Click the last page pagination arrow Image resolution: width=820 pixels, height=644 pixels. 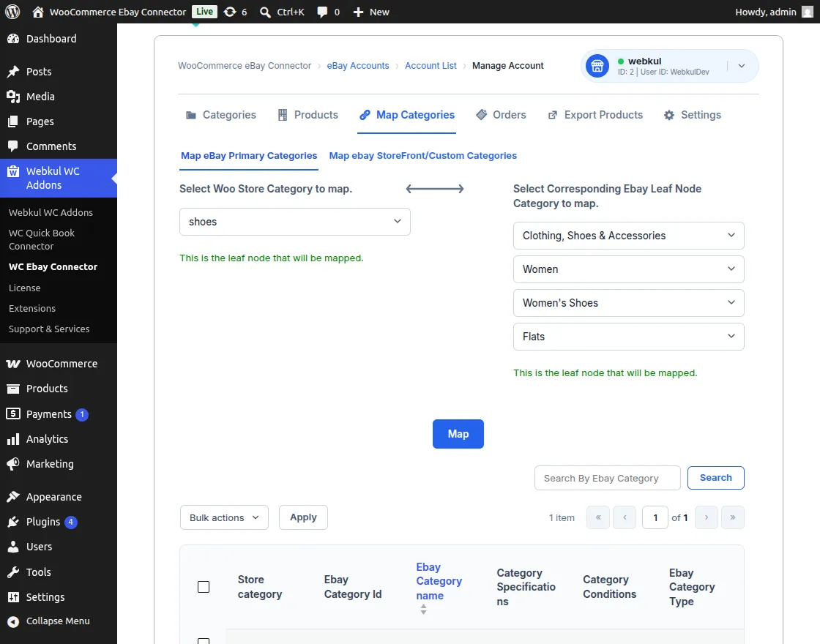coord(733,517)
